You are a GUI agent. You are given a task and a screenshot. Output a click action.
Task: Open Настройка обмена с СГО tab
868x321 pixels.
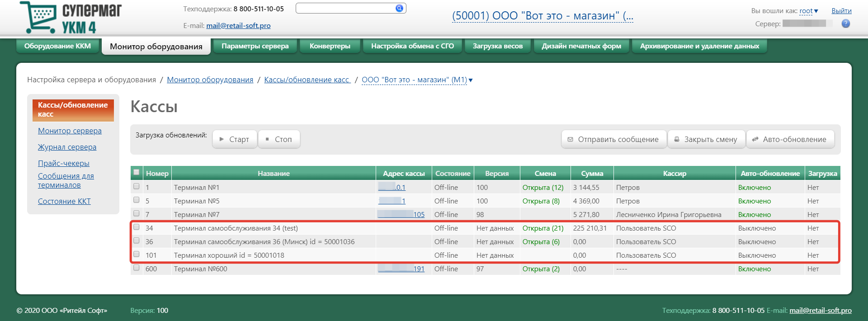click(x=412, y=46)
